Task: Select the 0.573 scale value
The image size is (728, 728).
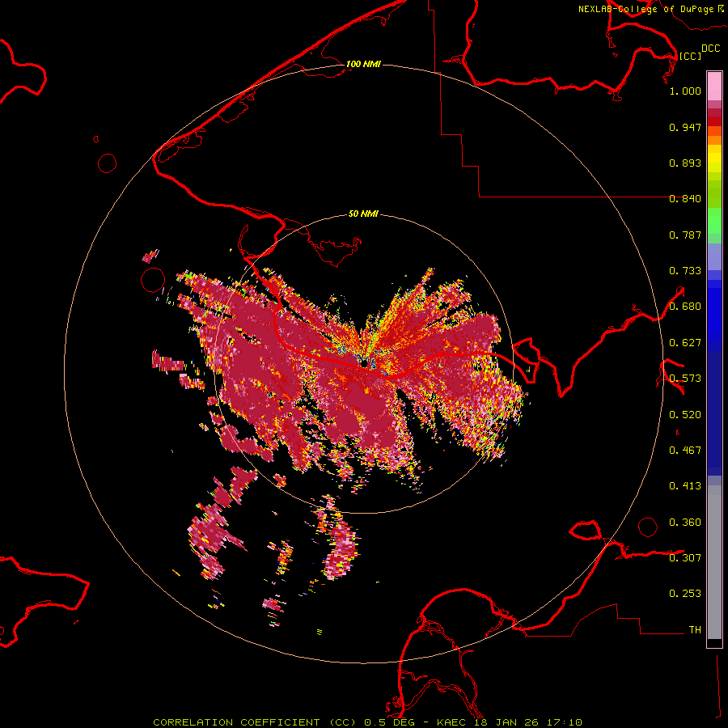Action: (685, 379)
